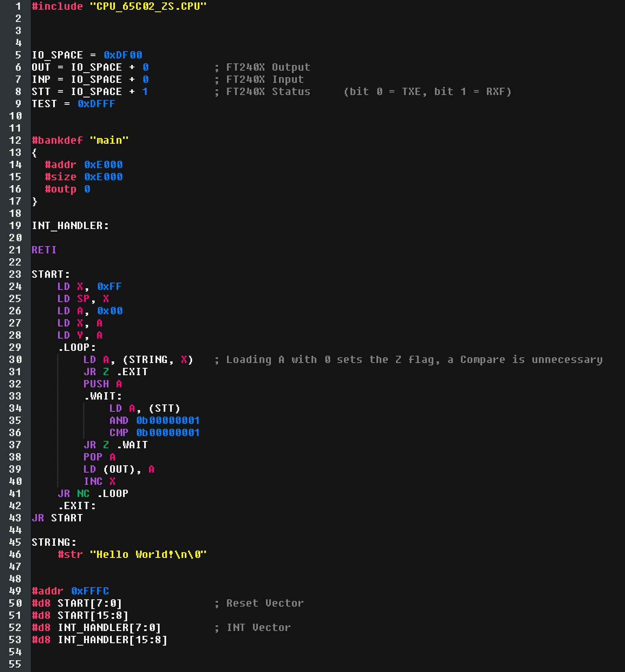Click the .WAIT: local label
Image resolution: width=625 pixels, height=672 pixels.
[x=103, y=396]
